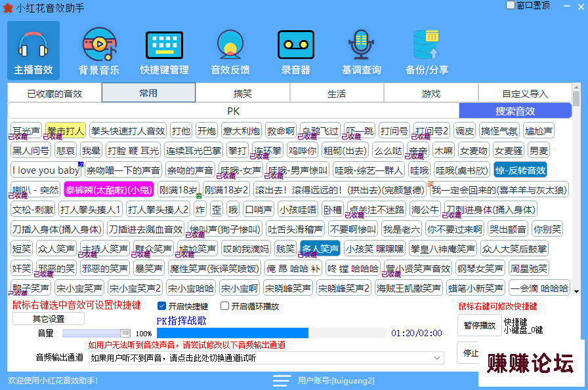Screen dimensions: 588x390
Task: Click the 音效反馈 icon
Action: [x=230, y=45]
